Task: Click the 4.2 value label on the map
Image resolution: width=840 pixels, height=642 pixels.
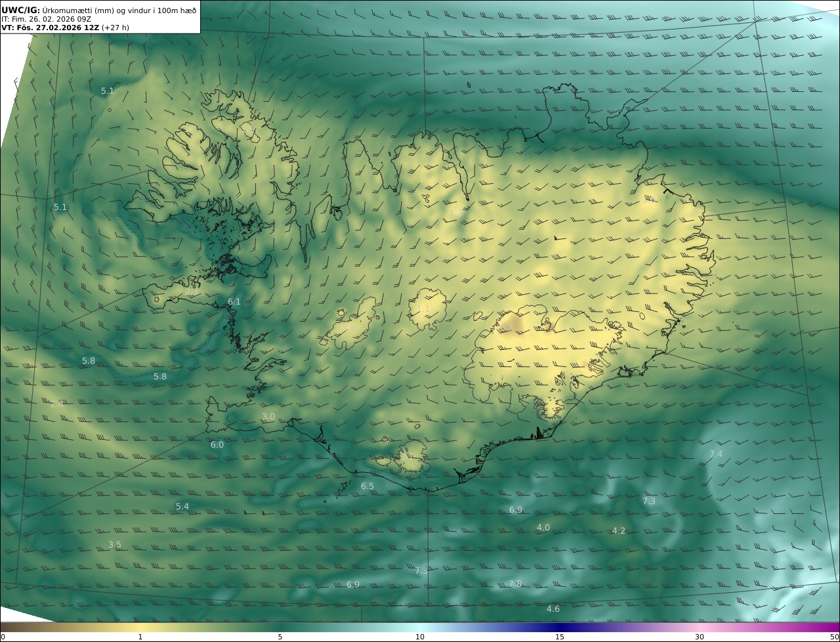Action: tap(619, 531)
